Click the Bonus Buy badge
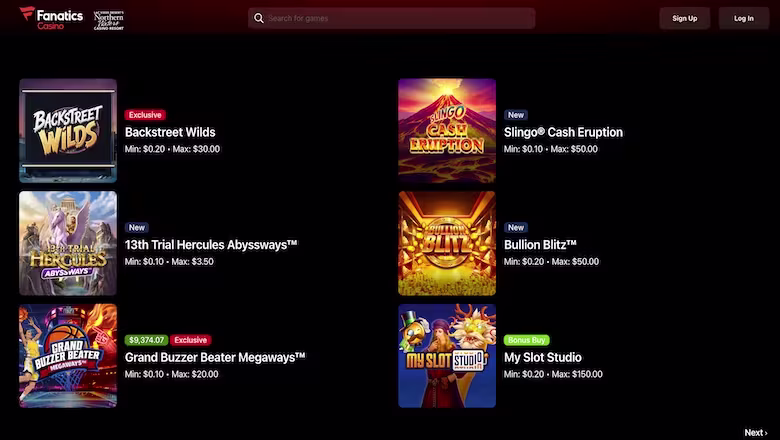 point(526,340)
